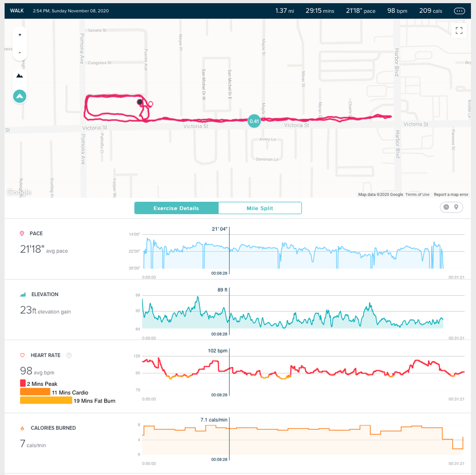476x475 pixels.
Task: Click the orange Cardio minutes bar
Action: [35, 392]
